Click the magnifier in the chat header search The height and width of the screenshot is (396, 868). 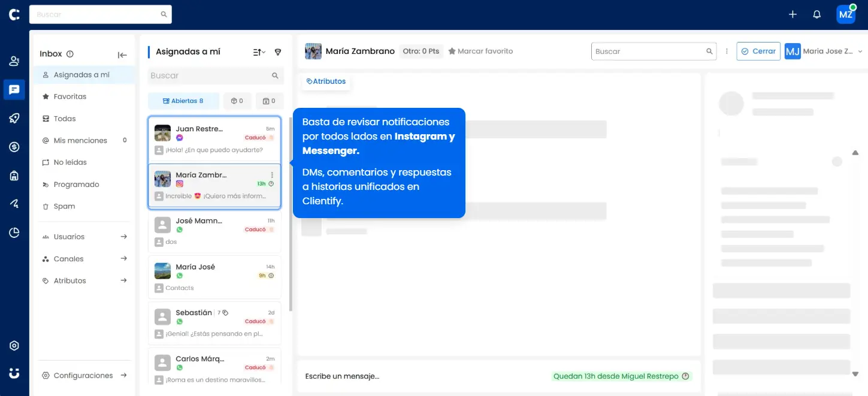point(709,52)
